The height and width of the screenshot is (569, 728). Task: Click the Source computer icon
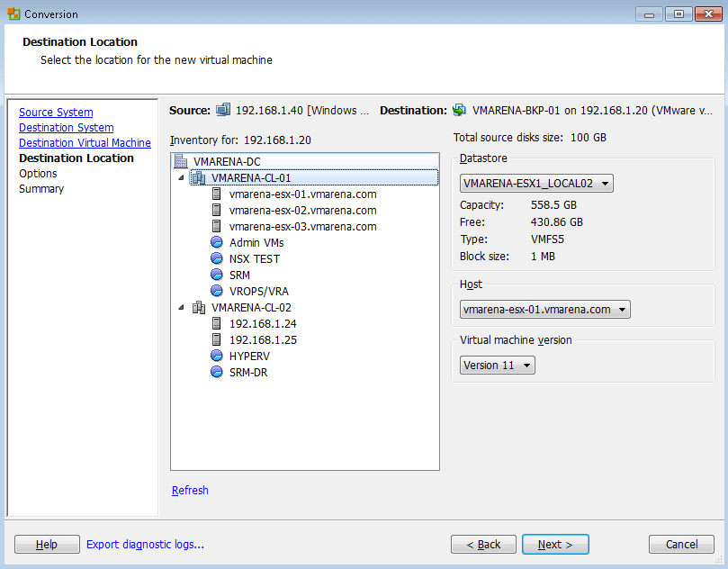(x=223, y=110)
